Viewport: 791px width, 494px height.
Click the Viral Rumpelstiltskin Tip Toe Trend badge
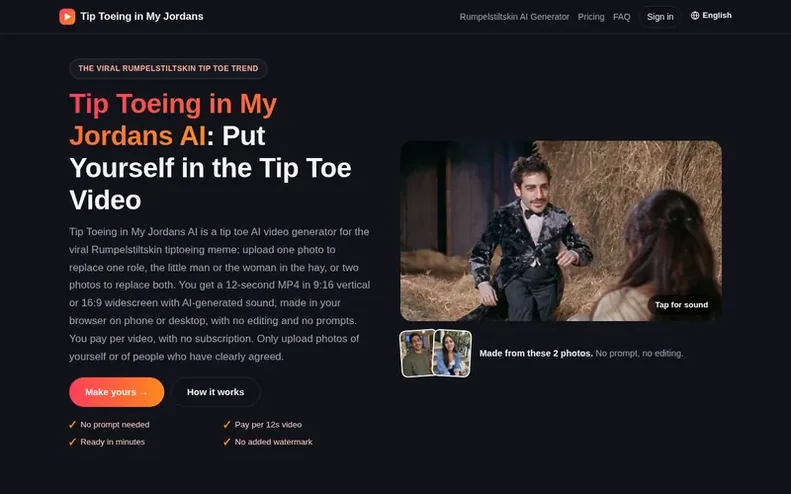click(x=168, y=68)
